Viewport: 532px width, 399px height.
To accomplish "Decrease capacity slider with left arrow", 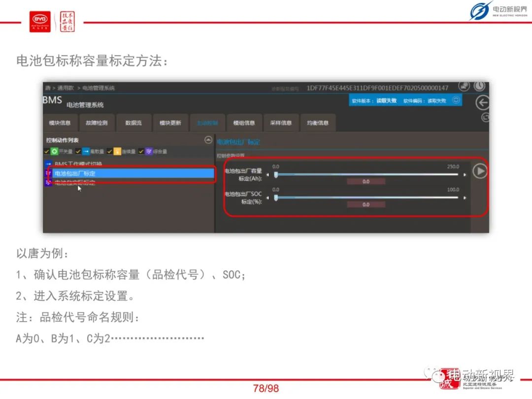I will coord(267,175).
